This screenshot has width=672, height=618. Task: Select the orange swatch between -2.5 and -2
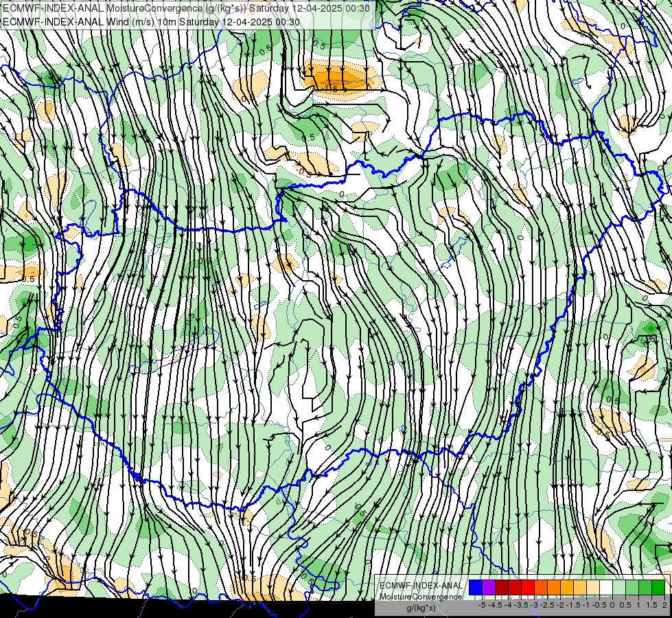coord(554,588)
